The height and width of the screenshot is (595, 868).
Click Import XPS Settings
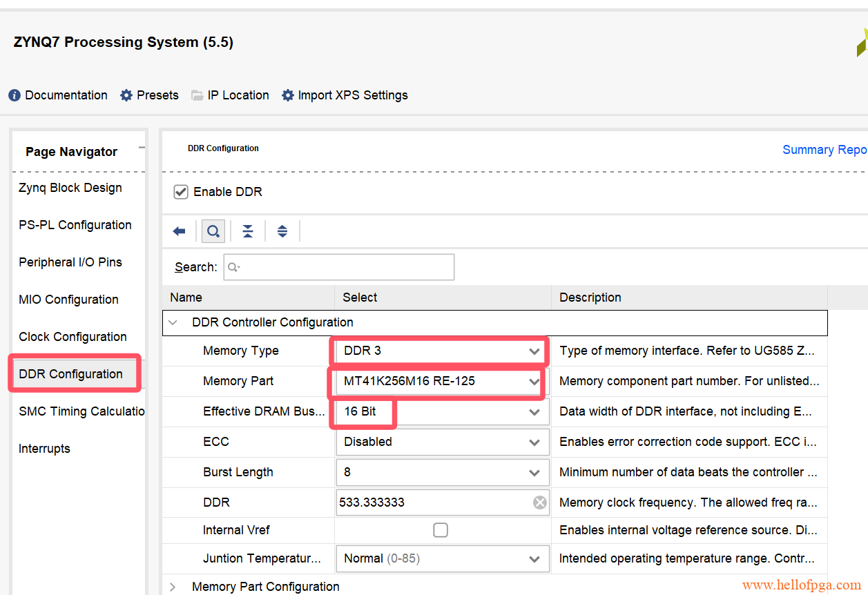[x=352, y=95]
